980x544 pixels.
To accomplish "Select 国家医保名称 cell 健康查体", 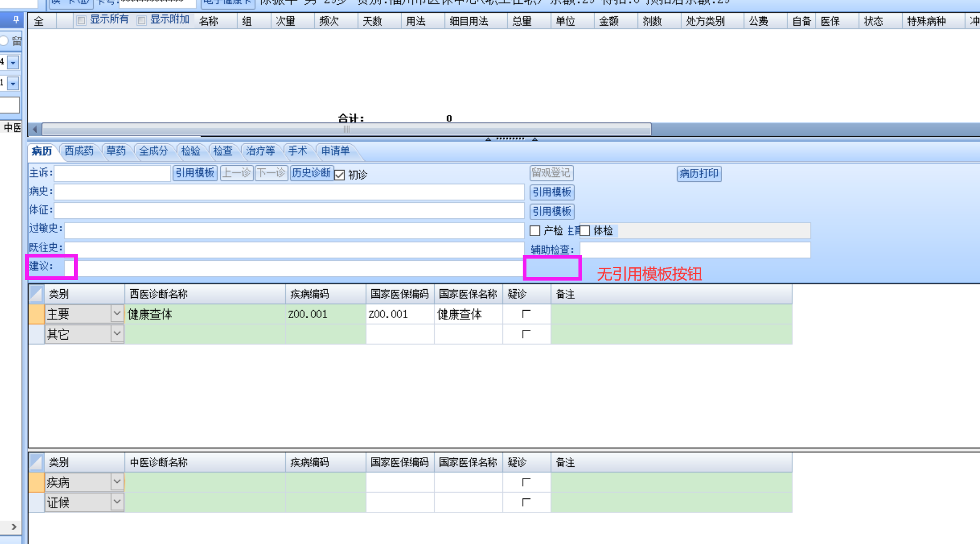I will coord(469,314).
